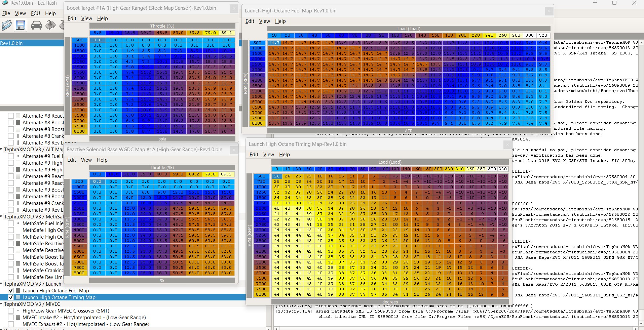Screen dimensions: 644x330
Task: Click icon beside High/Low Gear MIVEC Crossover
Action: pos(18,311)
